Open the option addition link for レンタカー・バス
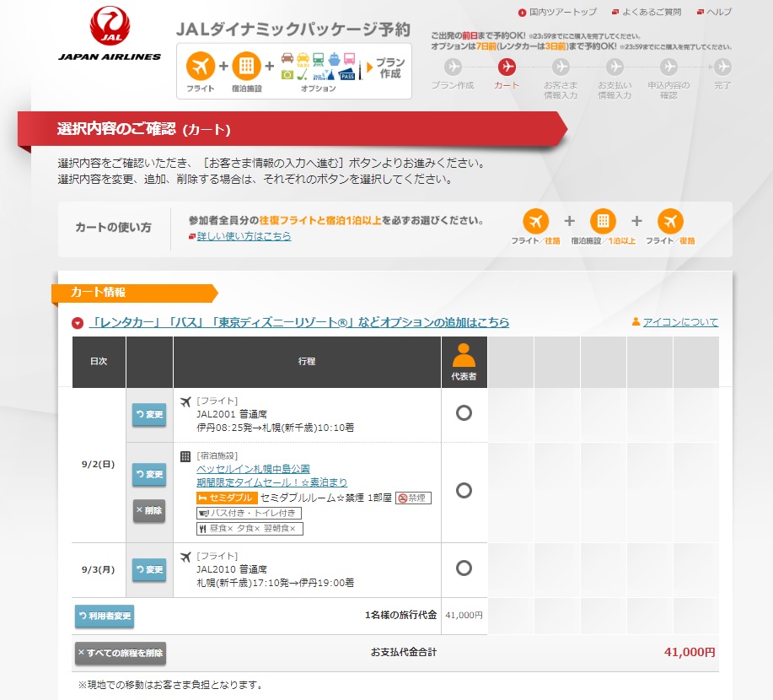Viewport: 773px width, 700px height. click(300, 323)
